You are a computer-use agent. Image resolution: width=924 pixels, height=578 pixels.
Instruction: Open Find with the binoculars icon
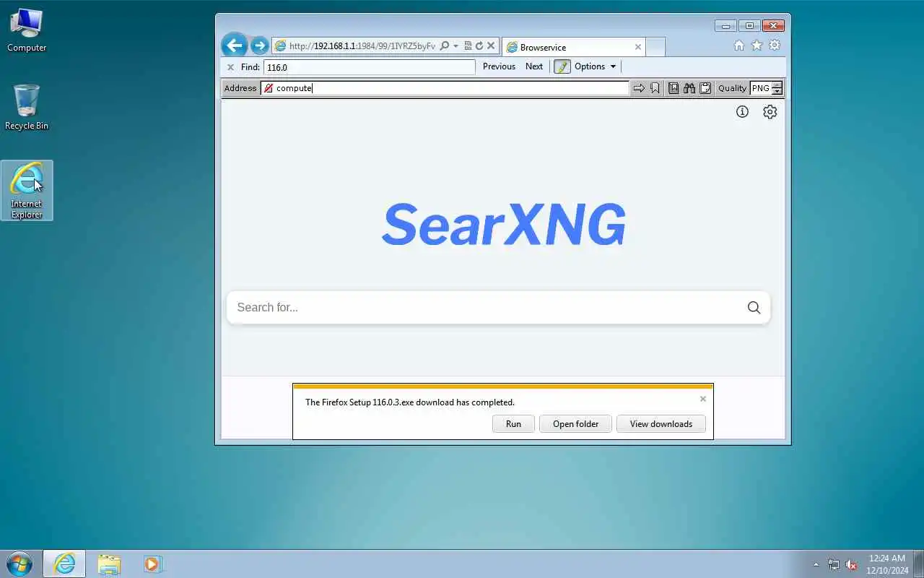pyautogui.click(x=689, y=88)
